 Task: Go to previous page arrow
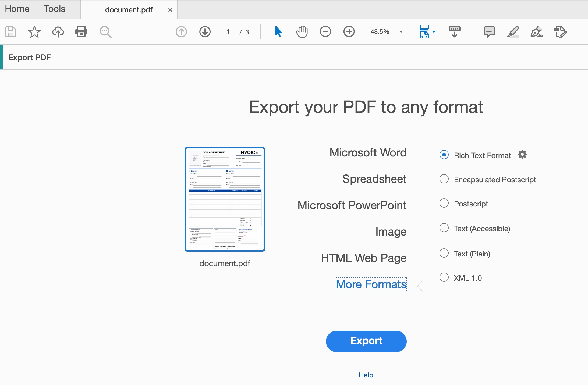[x=181, y=32]
